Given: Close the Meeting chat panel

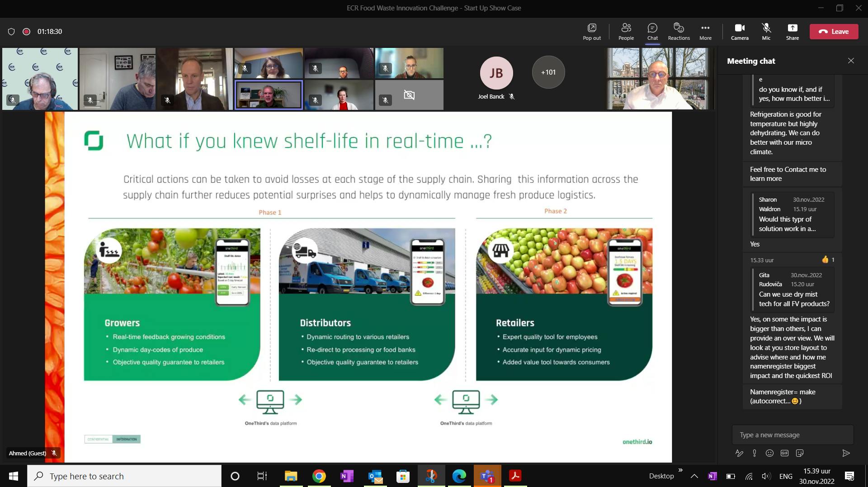Looking at the screenshot, I should tap(851, 61).
